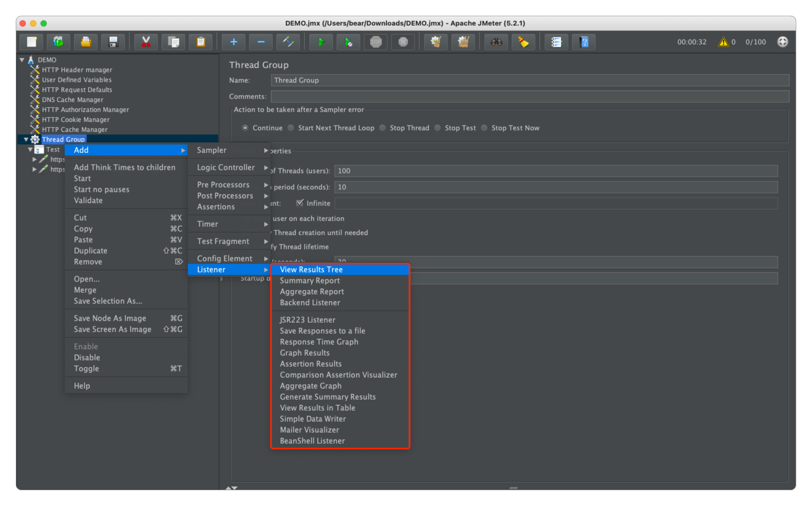
Task: Select HTTP Header manager tree item
Action: pos(77,70)
